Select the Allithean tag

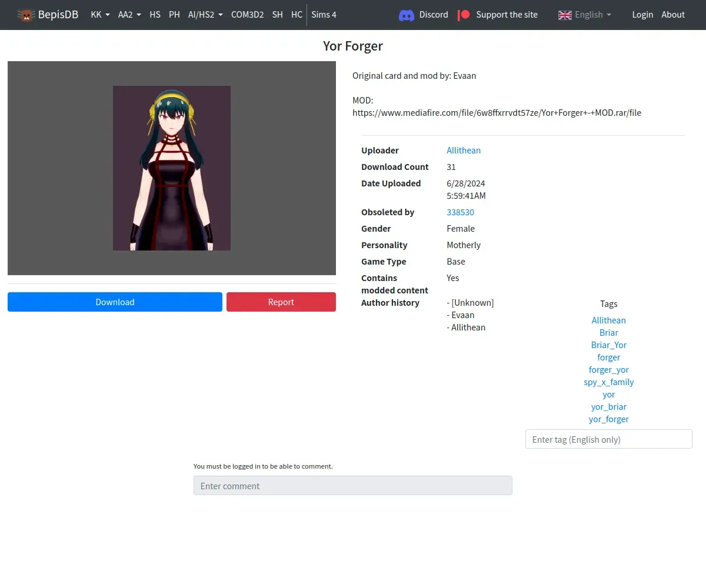609,320
